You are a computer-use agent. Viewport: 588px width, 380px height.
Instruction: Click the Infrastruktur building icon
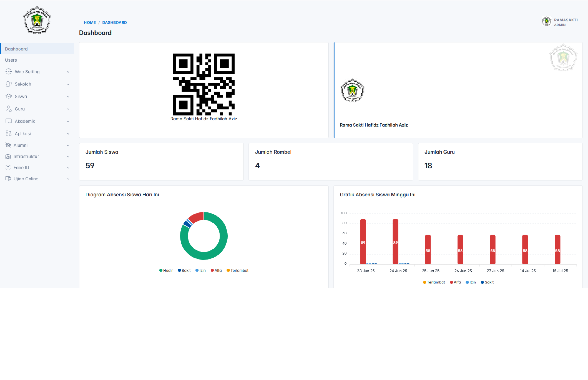[8, 157]
